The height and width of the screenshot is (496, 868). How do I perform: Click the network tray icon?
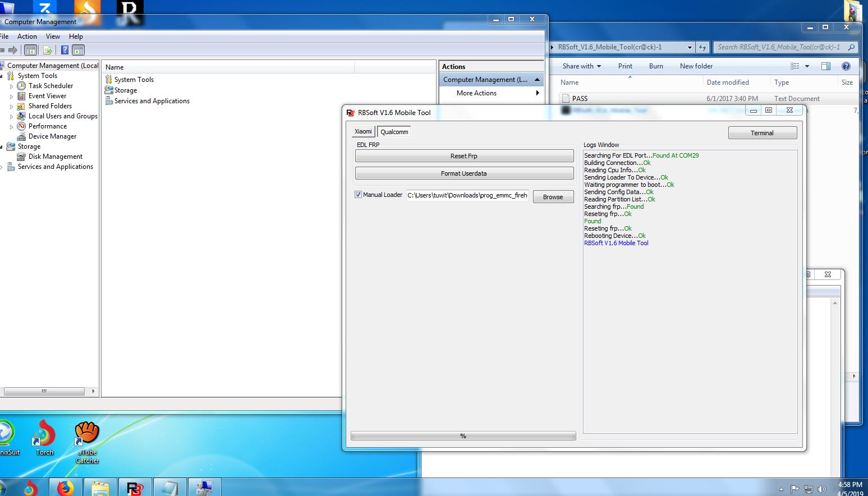click(x=808, y=489)
